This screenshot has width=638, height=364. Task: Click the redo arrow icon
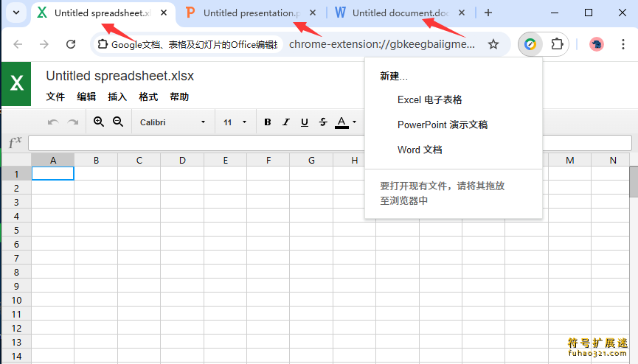pyautogui.click(x=73, y=122)
